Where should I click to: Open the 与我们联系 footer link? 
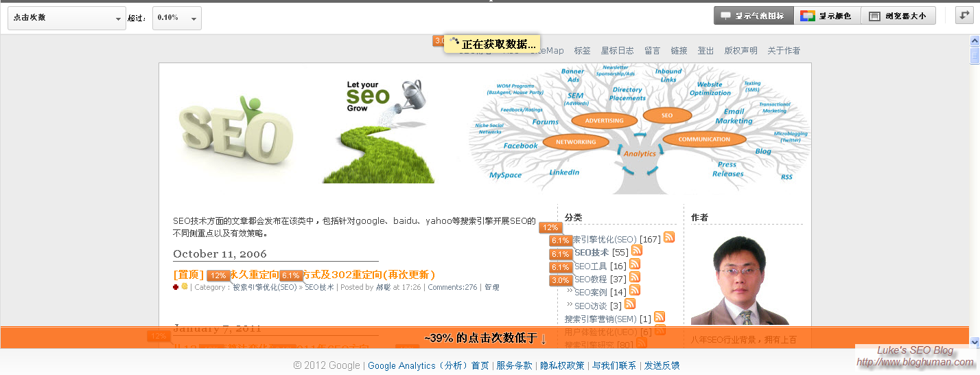click(x=614, y=366)
